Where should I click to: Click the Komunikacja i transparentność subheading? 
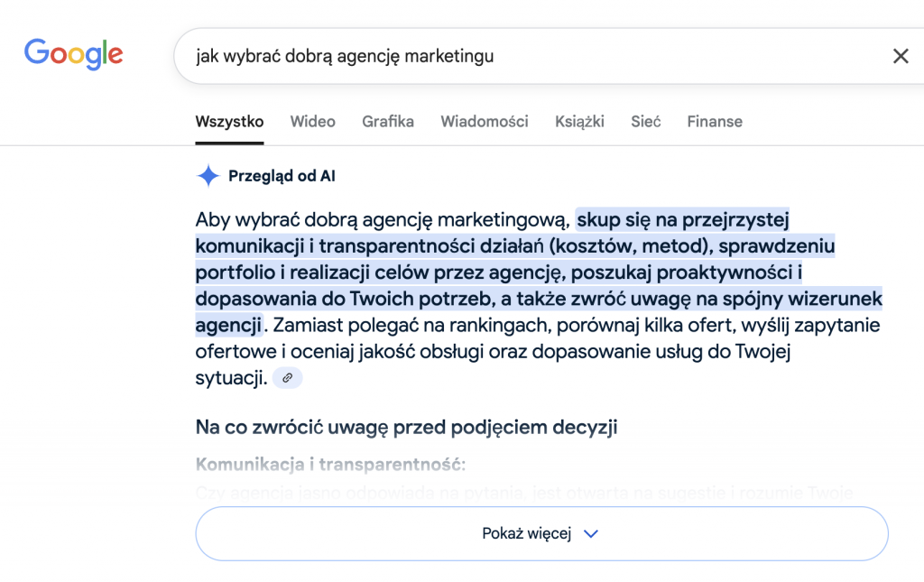tap(330, 465)
